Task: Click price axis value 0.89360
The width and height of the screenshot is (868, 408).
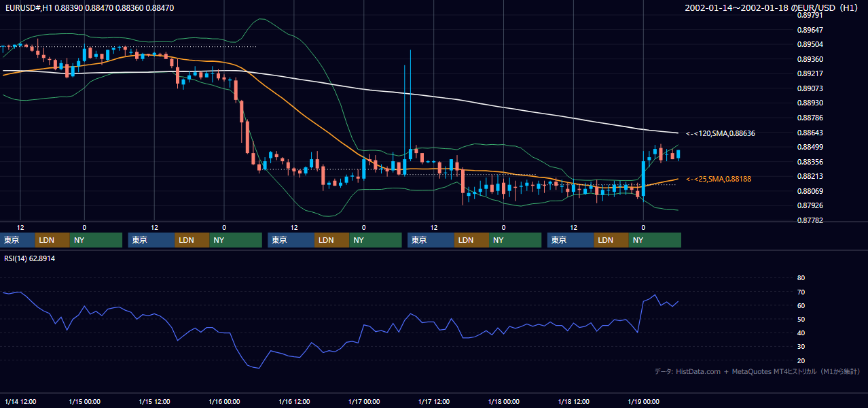Action: point(809,59)
